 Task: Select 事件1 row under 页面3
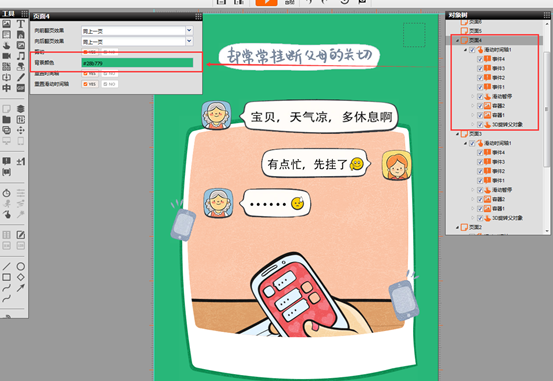click(x=499, y=181)
